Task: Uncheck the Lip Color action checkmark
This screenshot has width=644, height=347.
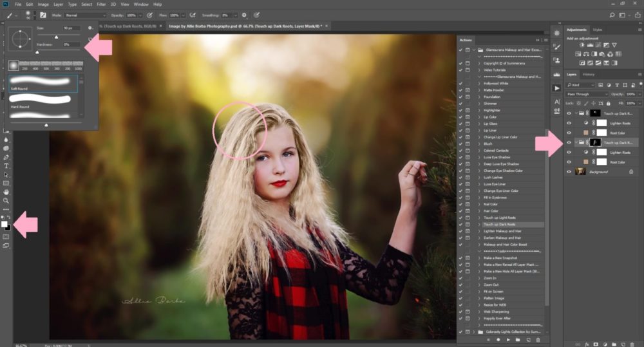Action: click(460, 117)
